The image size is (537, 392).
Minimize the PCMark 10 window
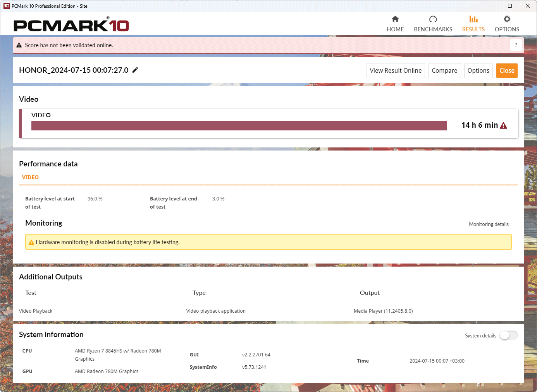(492, 6)
